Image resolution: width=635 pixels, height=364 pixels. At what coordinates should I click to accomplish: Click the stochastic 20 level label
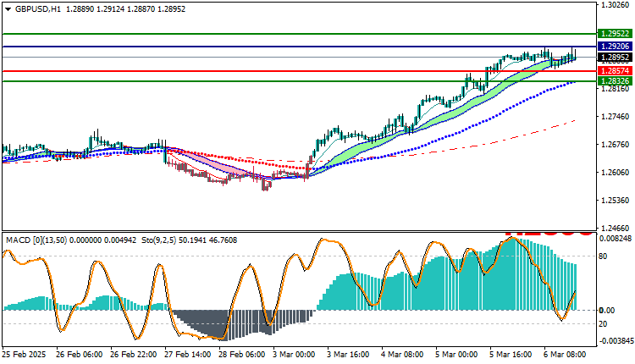603,324
